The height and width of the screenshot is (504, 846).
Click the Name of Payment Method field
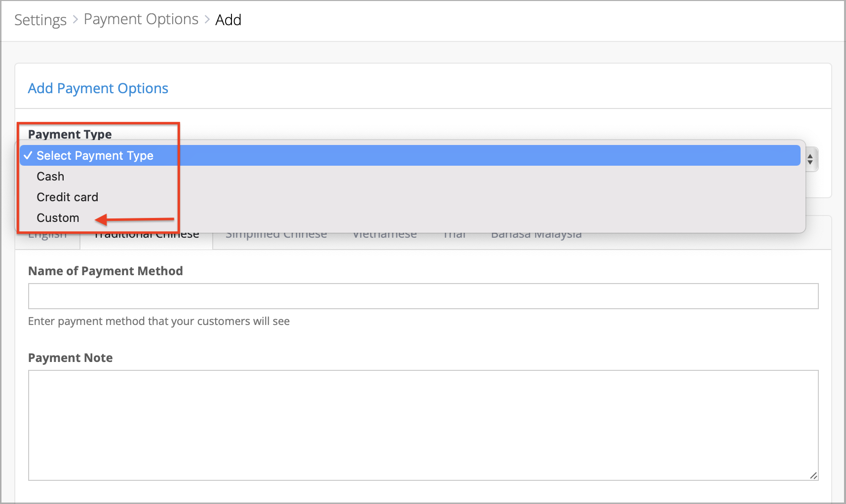[423, 296]
